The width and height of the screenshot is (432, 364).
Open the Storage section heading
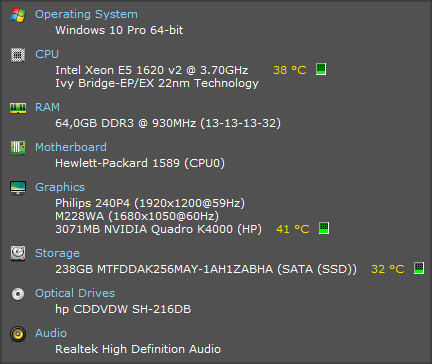click(57, 253)
